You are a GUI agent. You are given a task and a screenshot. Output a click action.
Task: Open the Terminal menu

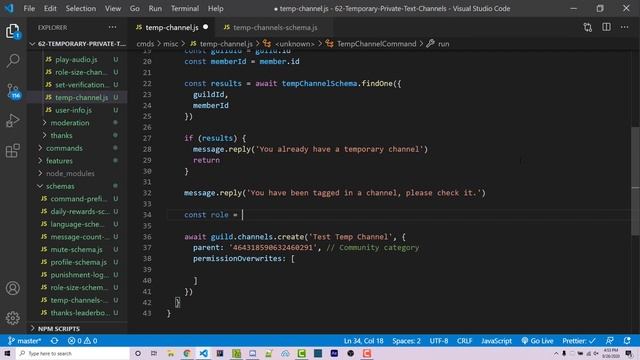tap(185, 8)
